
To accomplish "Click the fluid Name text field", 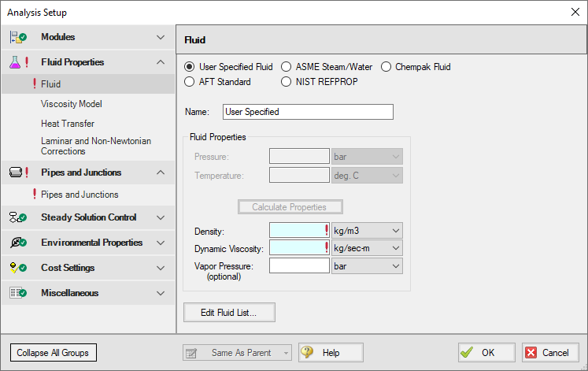I will (x=308, y=112).
